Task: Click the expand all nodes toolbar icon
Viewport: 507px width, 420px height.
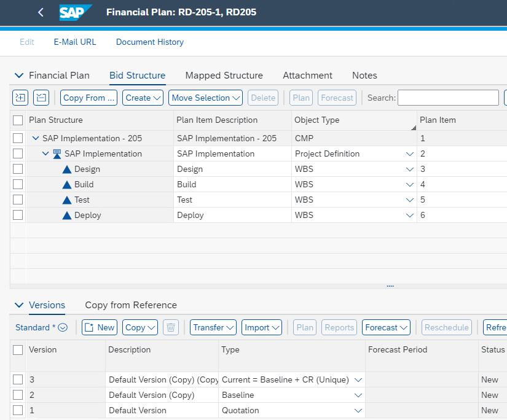Action: (20, 98)
